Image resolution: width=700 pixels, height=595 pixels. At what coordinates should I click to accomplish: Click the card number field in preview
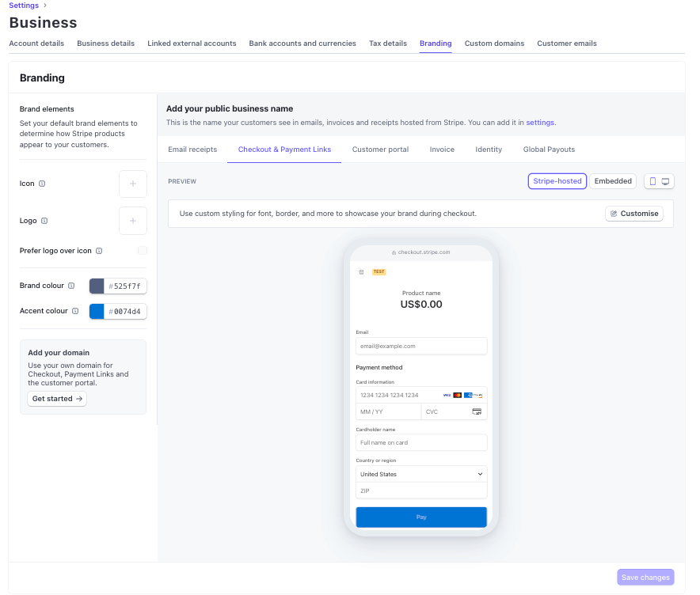click(x=421, y=395)
